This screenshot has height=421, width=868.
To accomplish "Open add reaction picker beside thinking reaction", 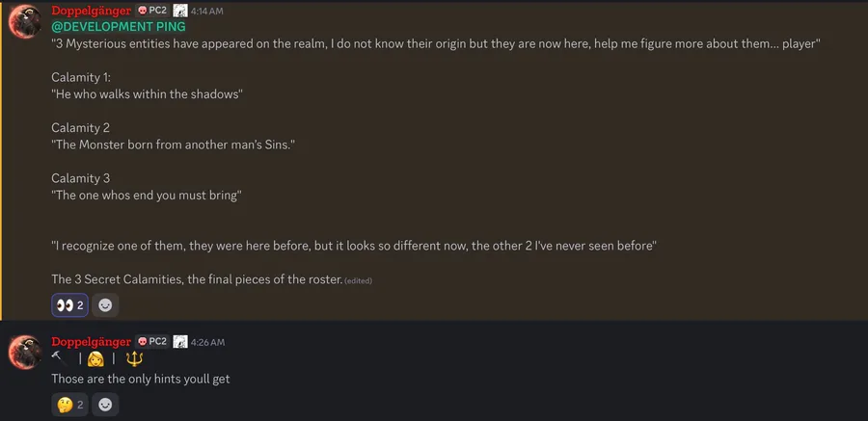I will click(105, 405).
